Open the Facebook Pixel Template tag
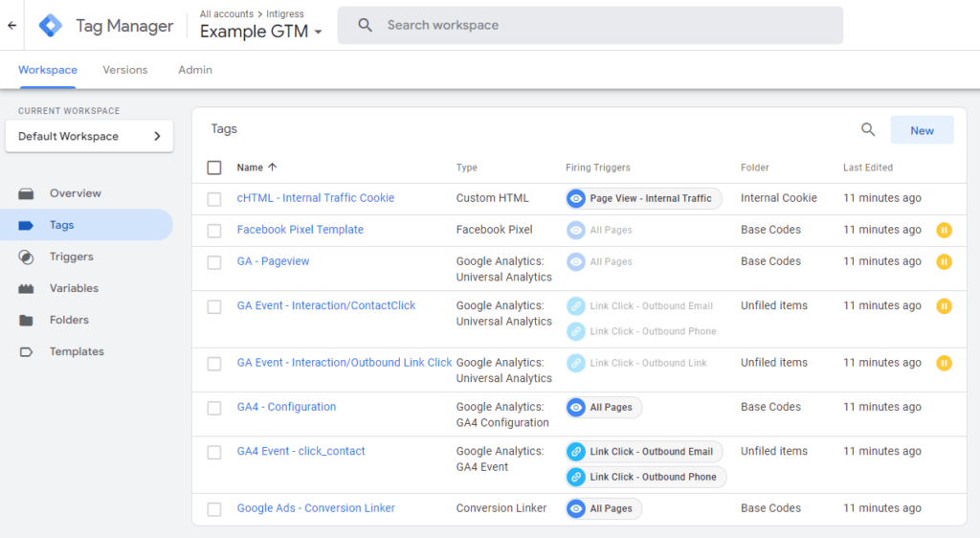This screenshot has width=980, height=538. tap(300, 230)
